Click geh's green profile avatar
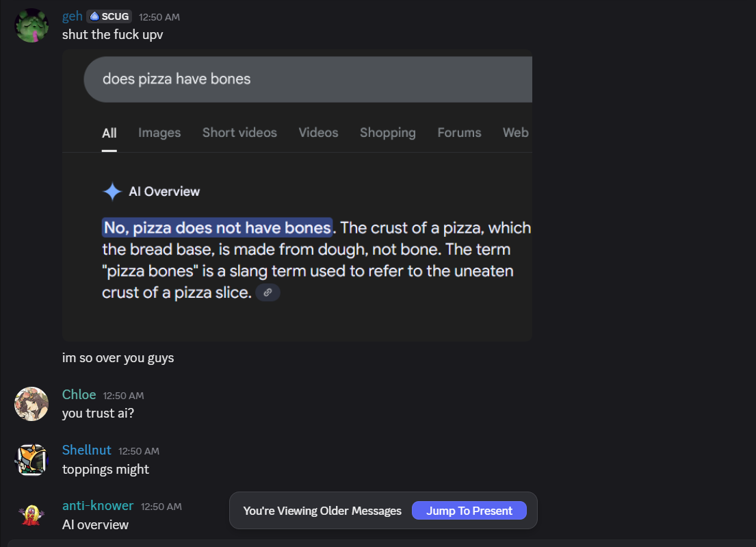 pos(31,25)
